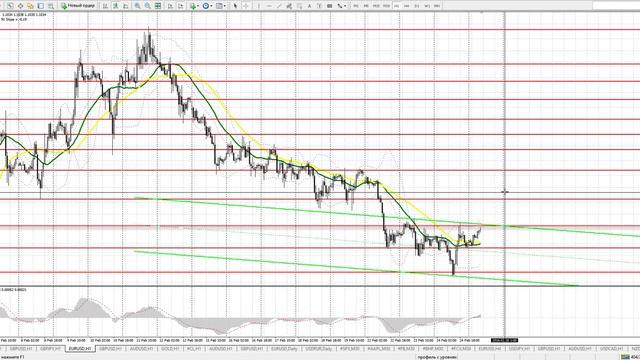
Task: Switch chart to line chart icon
Action: coord(125,6)
